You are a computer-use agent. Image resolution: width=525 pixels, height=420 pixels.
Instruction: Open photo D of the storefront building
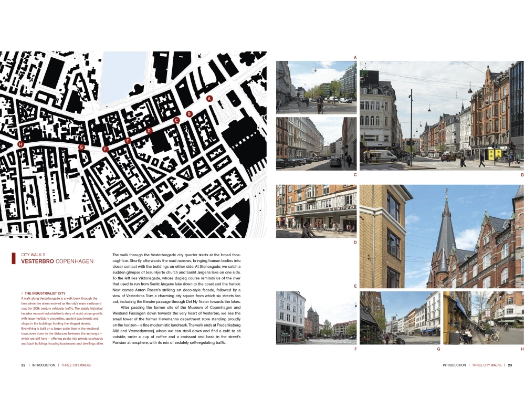pyautogui.click(x=316, y=211)
